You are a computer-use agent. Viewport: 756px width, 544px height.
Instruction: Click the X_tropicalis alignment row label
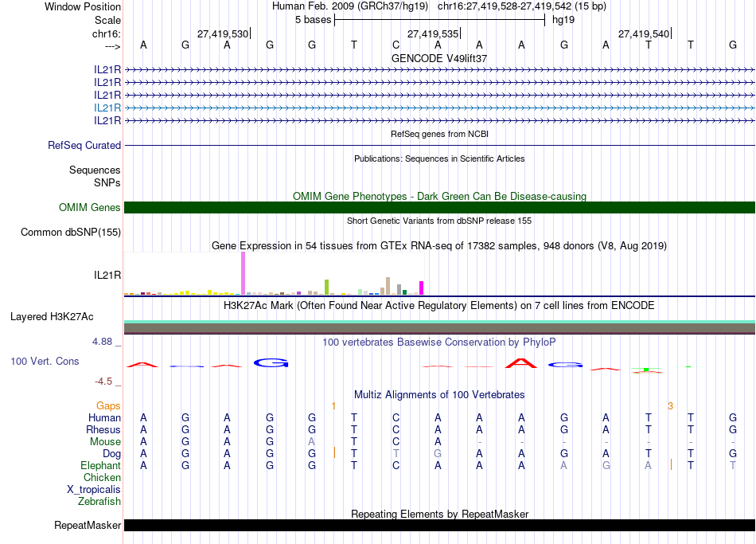coord(94,490)
